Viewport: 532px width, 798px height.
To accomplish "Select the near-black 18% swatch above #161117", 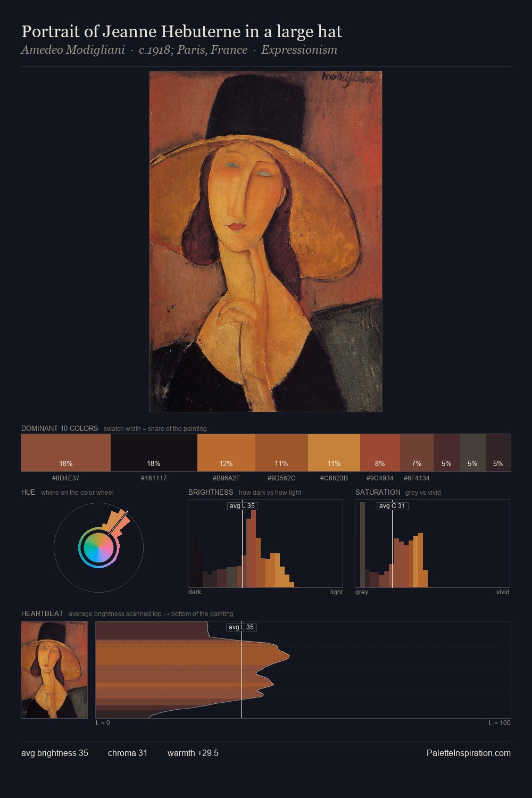I will 154,453.
